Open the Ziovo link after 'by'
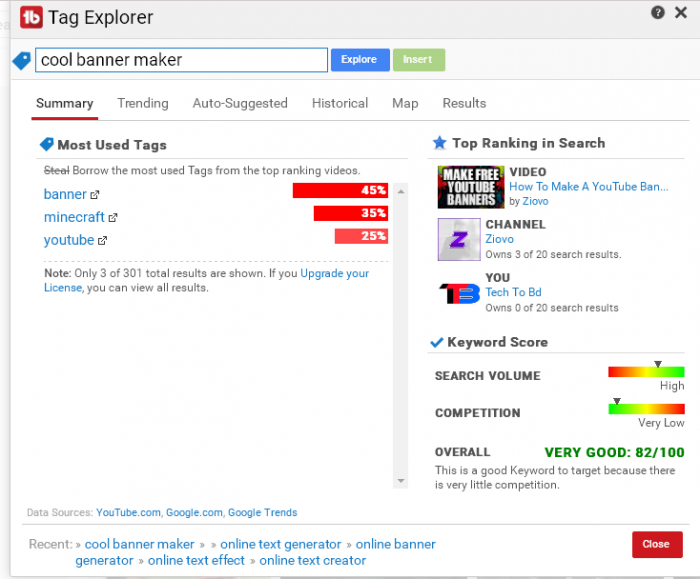 pyautogui.click(x=535, y=201)
